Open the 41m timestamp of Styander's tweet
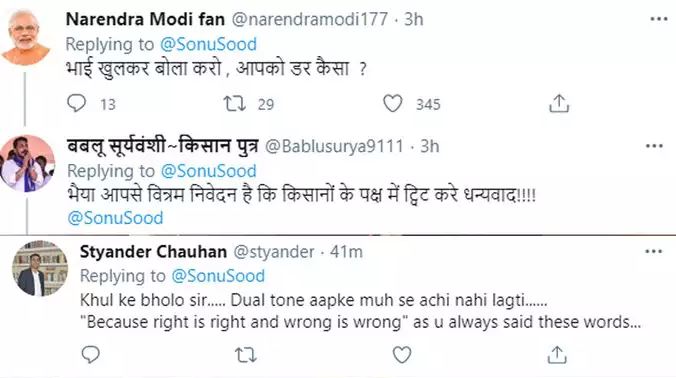The width and height of the screenshot is (676, 378). tap(346, 252)
